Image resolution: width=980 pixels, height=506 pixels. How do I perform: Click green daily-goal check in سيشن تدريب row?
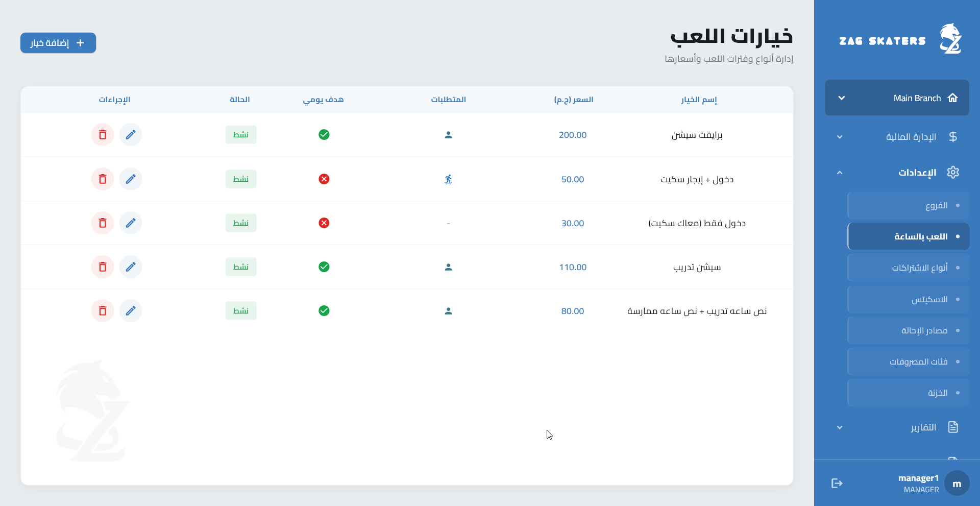pos(324,267)
